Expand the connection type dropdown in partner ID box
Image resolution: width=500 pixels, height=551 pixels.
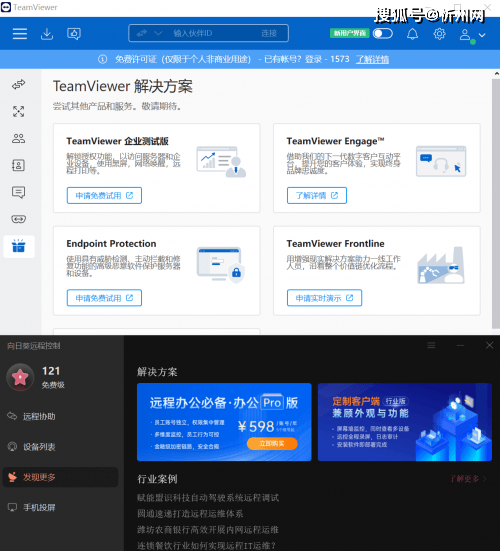coord(158,33)
